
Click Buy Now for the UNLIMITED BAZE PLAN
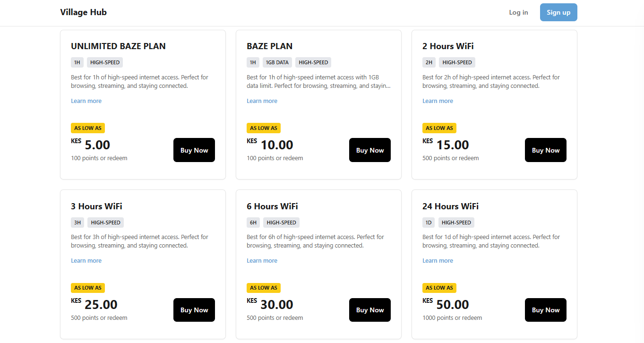coord(194,150)
